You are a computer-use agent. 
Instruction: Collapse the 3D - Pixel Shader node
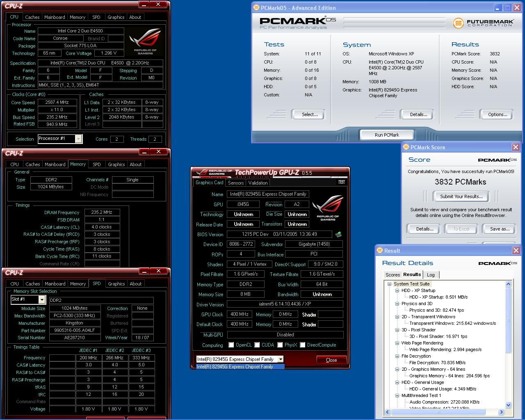pyautogui.click(x=397, y=330)
